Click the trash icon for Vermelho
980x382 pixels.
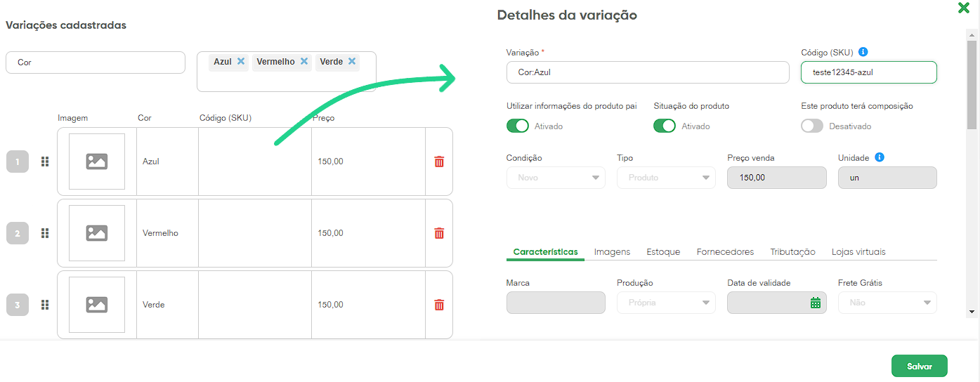[x=439, y=233]
